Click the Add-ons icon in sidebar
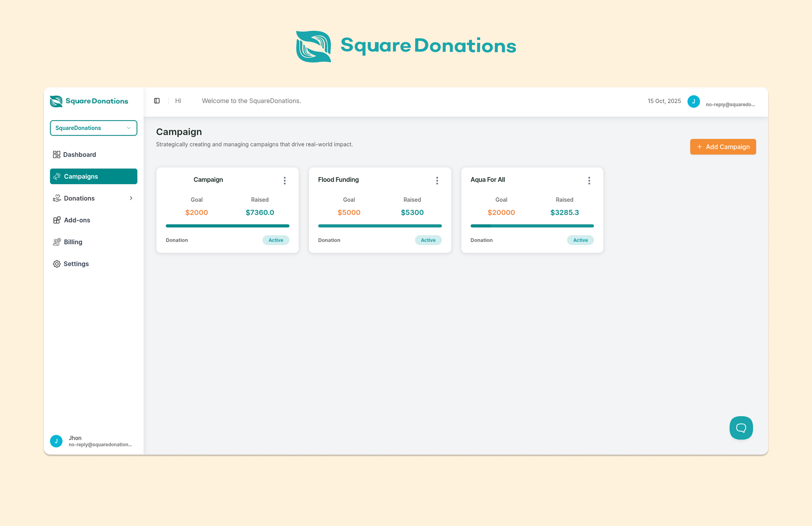 coord(57,220)
